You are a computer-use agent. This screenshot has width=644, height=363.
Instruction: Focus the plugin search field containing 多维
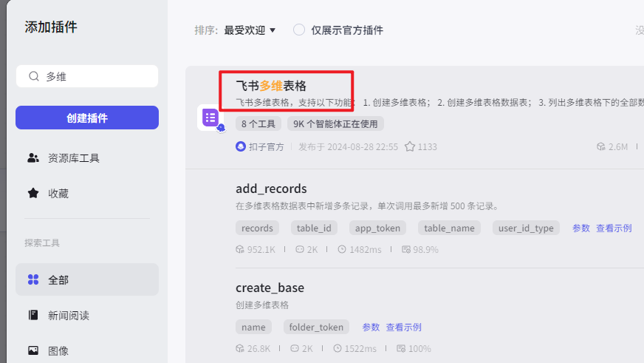click(x=87, y=76)
